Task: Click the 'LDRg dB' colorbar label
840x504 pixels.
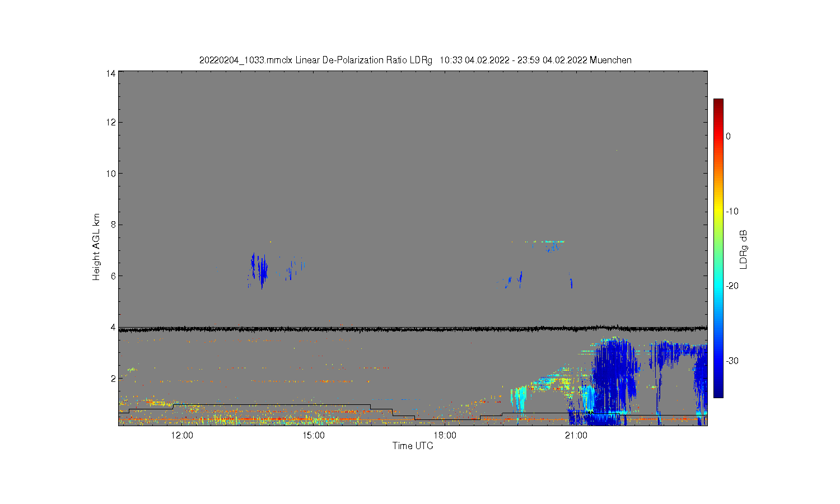Action: click(x=744, y=250)
